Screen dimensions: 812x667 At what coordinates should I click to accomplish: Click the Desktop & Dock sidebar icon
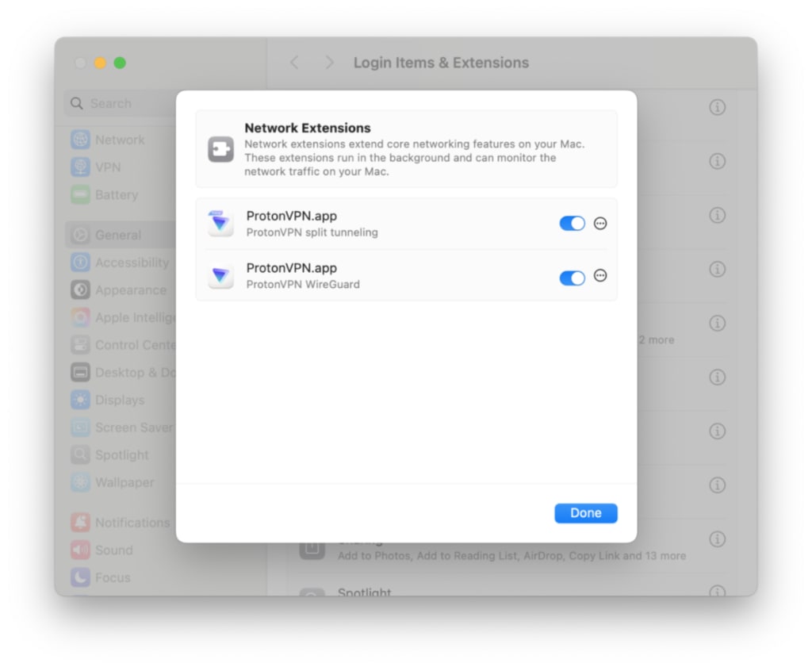pos(81,372)
